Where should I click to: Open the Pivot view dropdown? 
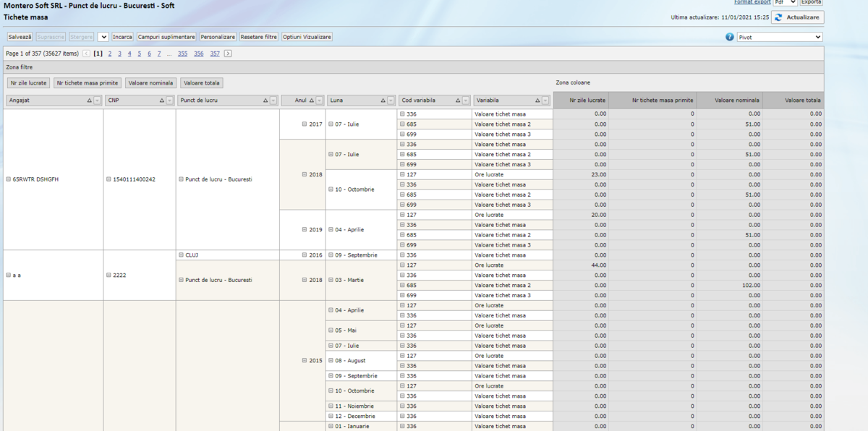pos(779,37)
